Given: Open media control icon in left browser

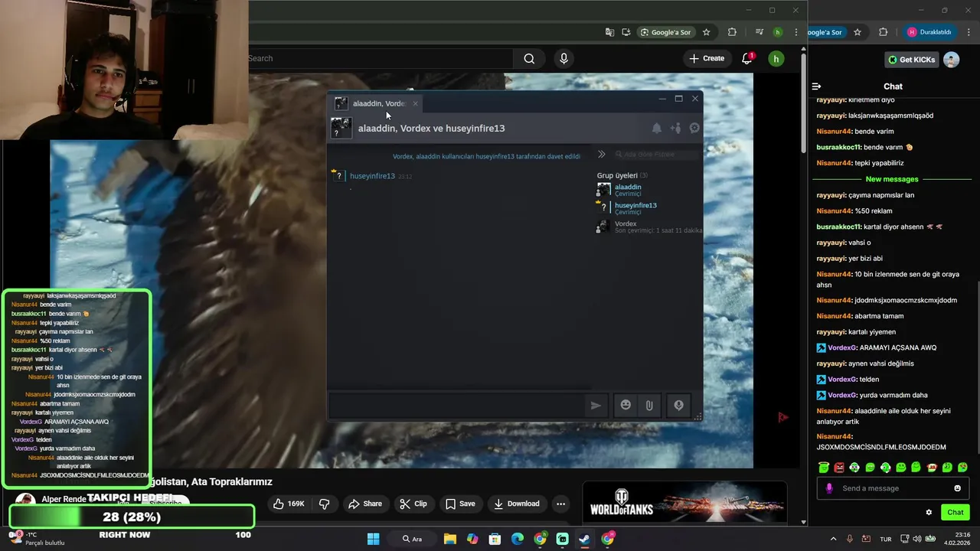Looking at the screenshot, I should tap(759, 32).
